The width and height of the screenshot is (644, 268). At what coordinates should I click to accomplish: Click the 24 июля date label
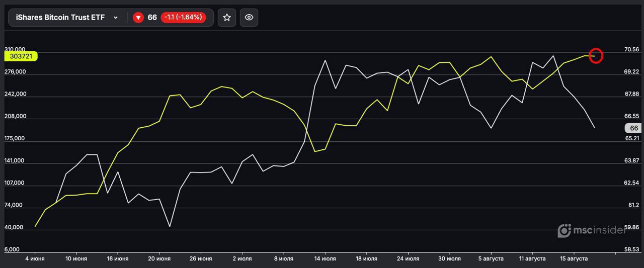pos(408,258)
